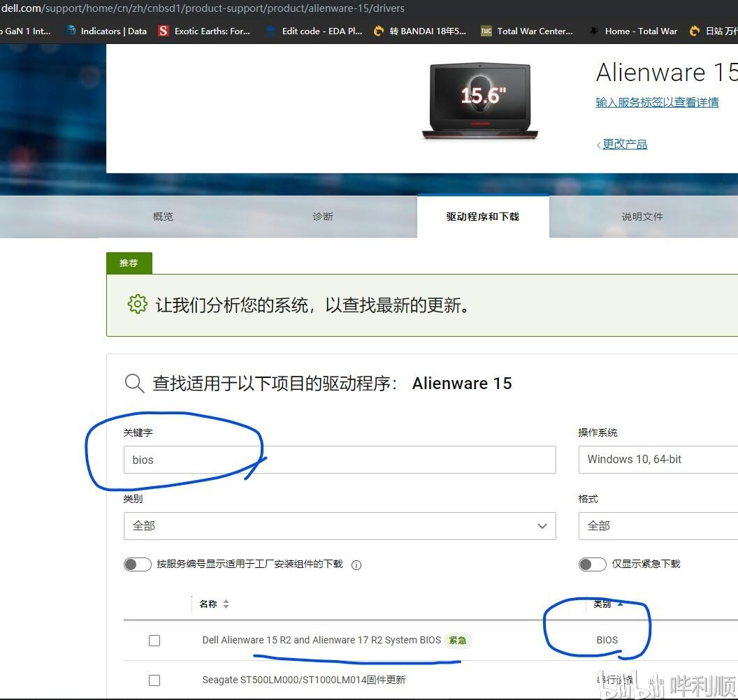Click the green gear analyze-system icon
The width and height of the screenshot is (738, 700).
138,305
